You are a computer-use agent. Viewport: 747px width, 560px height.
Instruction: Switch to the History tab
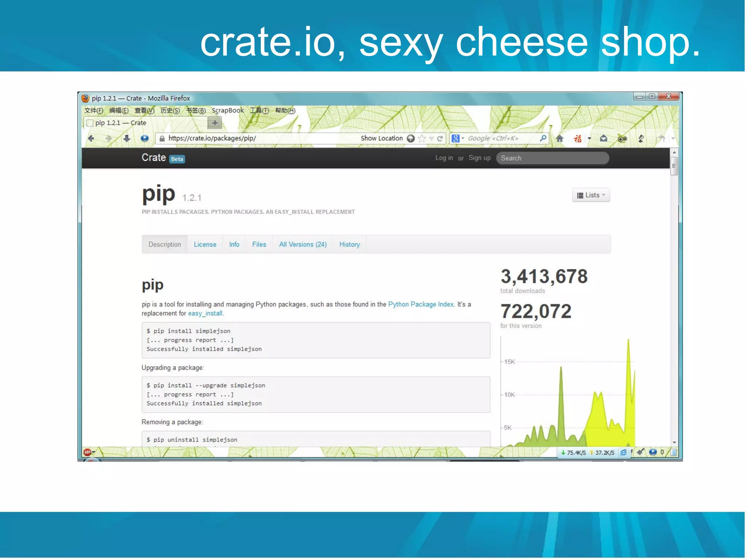pyautogui.click(x=349, y=244)
